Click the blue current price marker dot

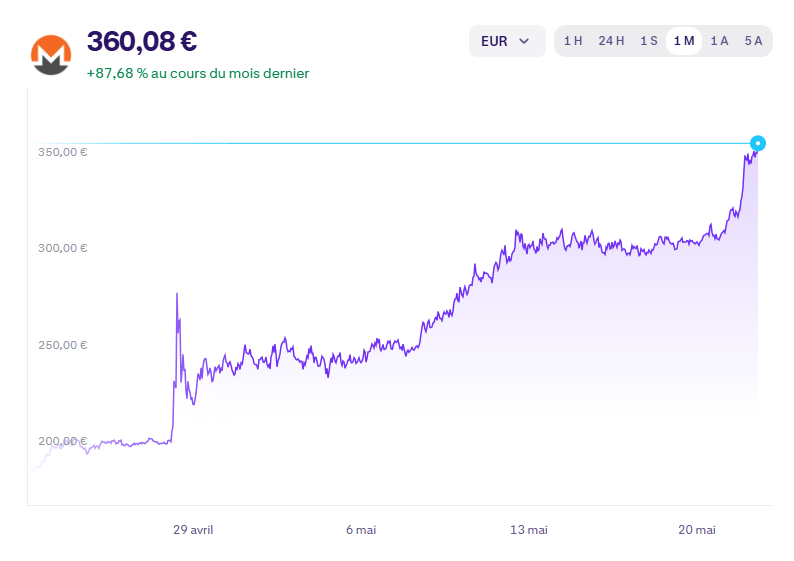(x=758, y=143)
